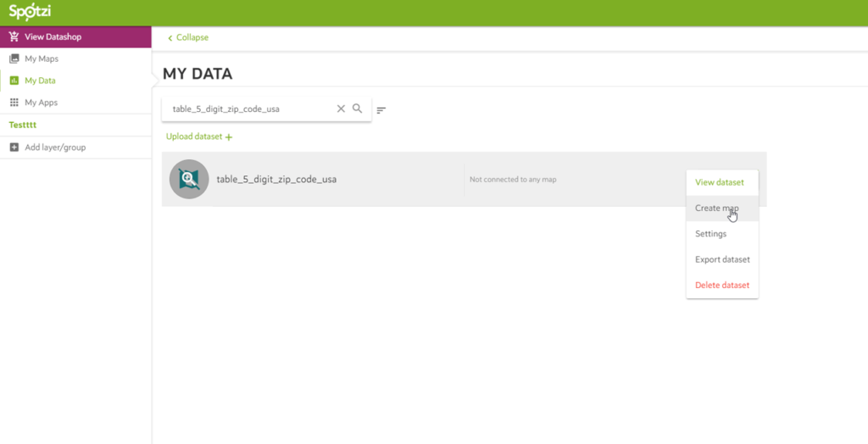Open the sort/filter options icon
This screenshot has height=444, width=868.
coord(381,110)
